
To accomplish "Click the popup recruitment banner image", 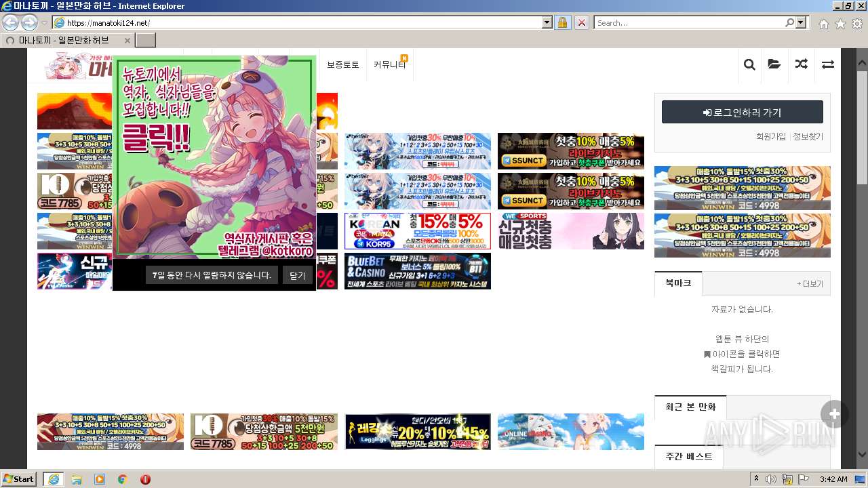I will pos(214,157).
